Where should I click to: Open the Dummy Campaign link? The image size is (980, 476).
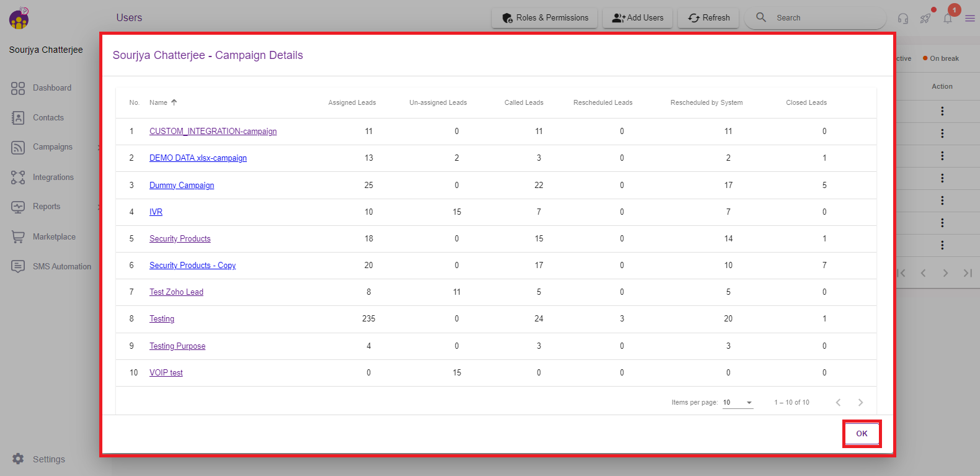(x=182, y=186)
